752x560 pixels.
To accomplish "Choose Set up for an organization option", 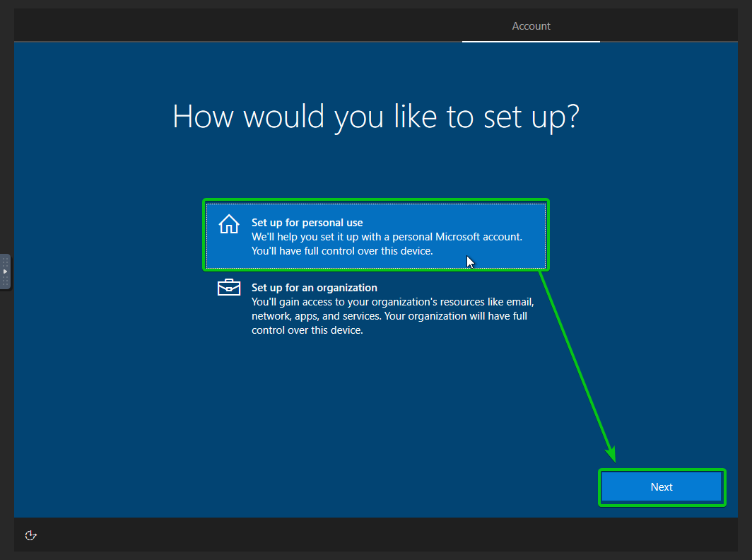I will [x=375, y=308].
